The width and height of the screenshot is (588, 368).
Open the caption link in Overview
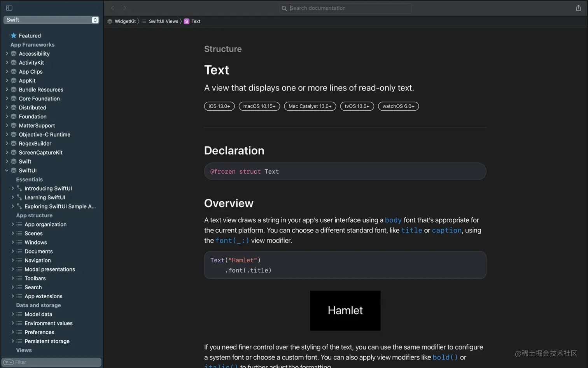[x=446, y=230]
